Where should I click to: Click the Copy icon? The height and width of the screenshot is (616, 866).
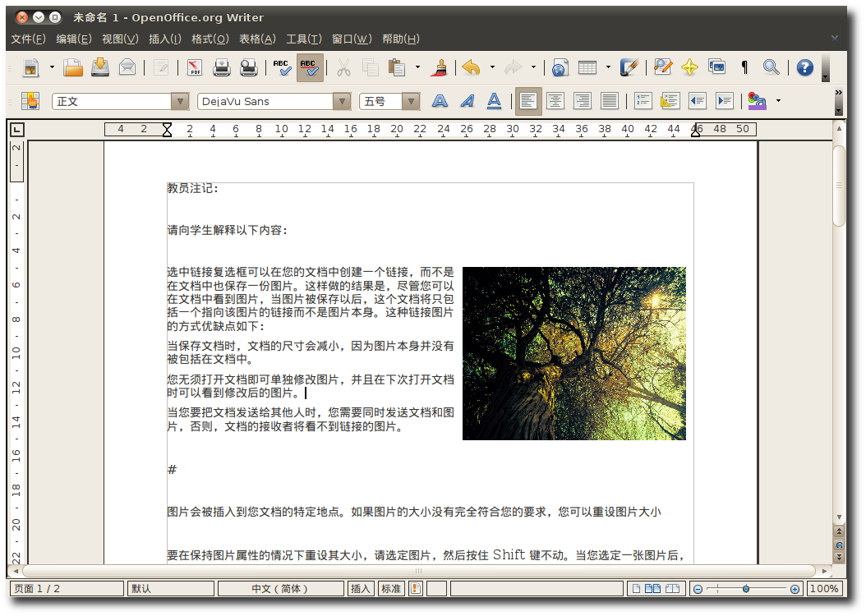(370, 68)
